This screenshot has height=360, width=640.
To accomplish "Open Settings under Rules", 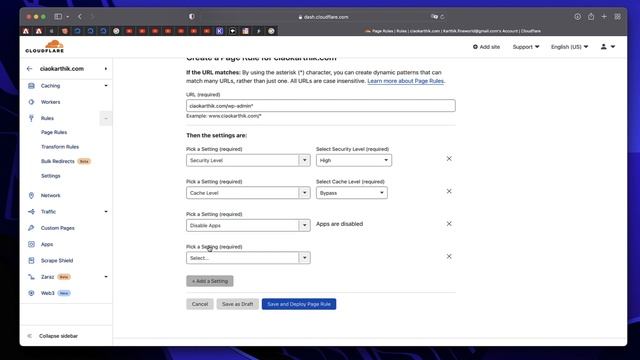I will (x=51, y=176).
